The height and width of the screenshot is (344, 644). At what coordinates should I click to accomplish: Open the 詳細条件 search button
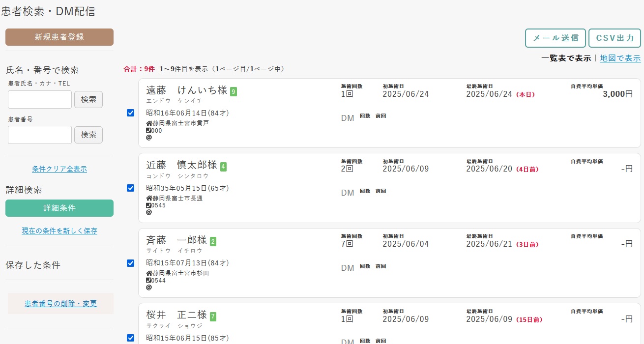59,208
